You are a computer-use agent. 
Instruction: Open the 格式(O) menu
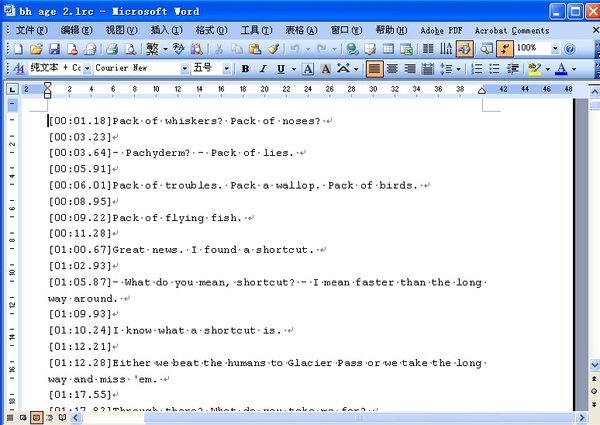(211, 30)
